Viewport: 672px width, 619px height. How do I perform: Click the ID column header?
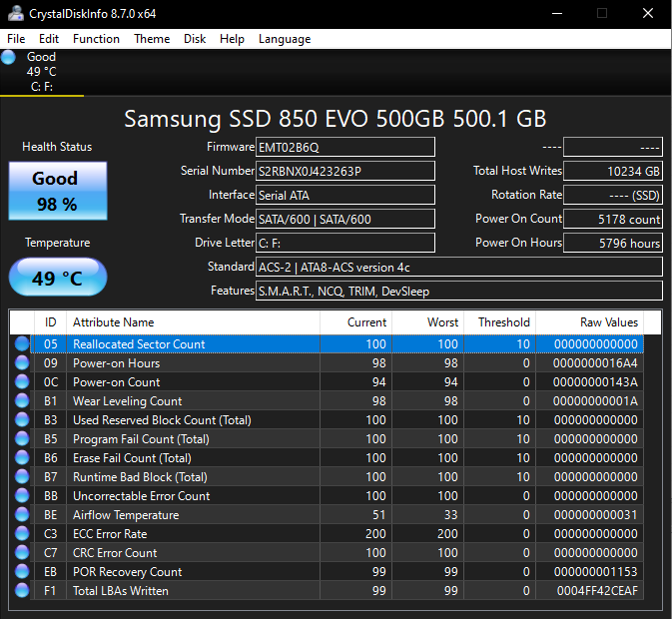point(50,322)
